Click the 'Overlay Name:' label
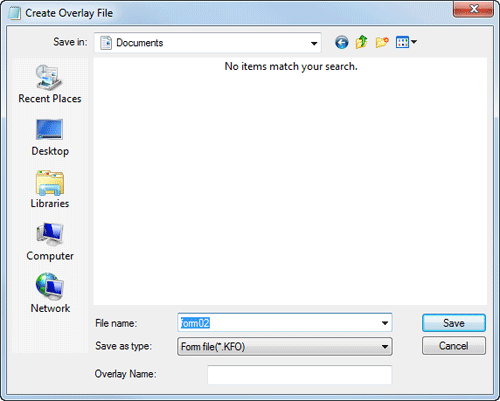Viewport: 500px width, 401px height. pyautogui.click(x=125, y=374)
